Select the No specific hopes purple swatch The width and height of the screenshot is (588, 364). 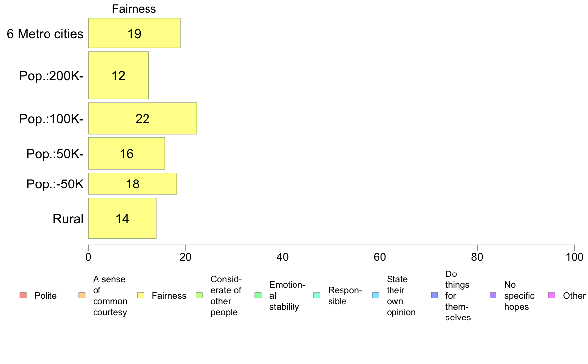493,295
